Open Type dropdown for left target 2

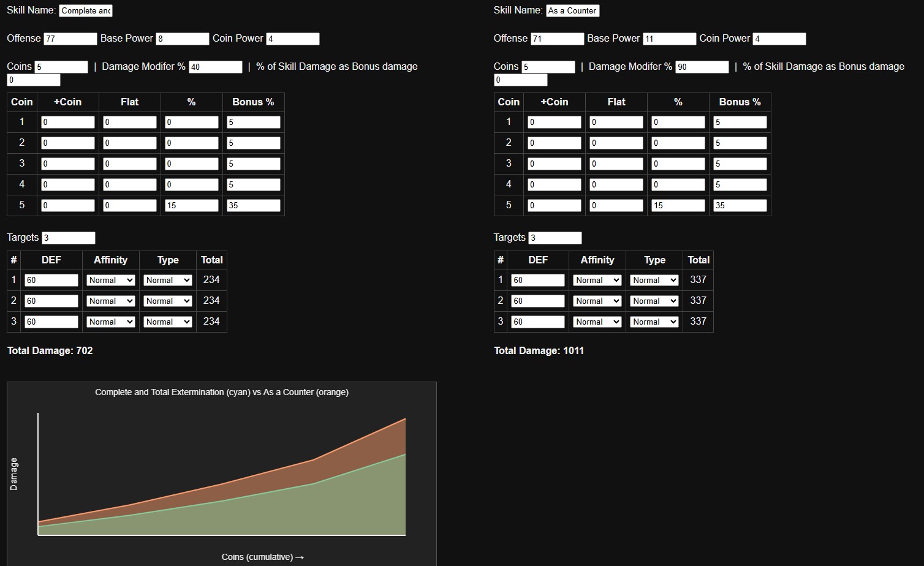(168, 301)
